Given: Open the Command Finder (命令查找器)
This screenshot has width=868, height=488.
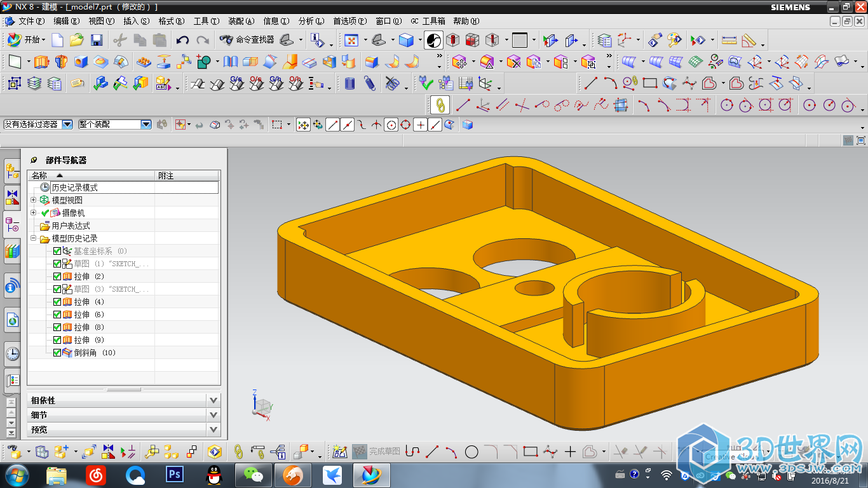Looking at the screenshot, I should coord(247,40).
